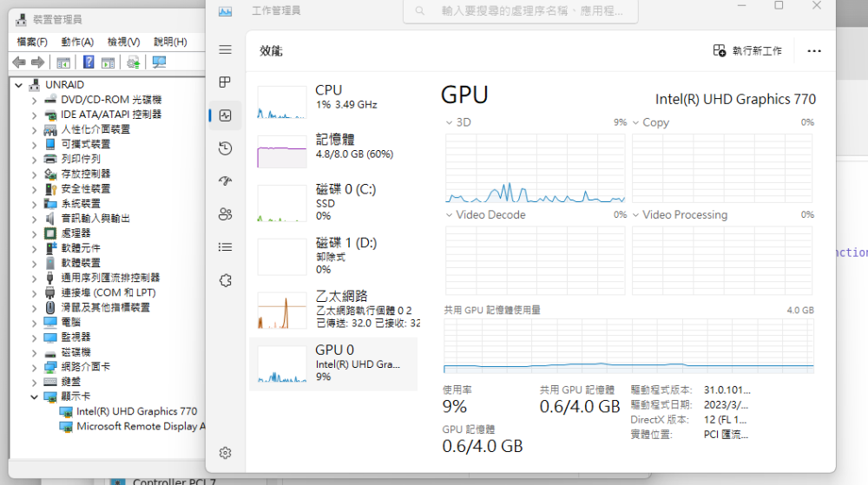
Task: Select 連接埠 (COM 和 LPT) tree item
Action: coord(108,292)
